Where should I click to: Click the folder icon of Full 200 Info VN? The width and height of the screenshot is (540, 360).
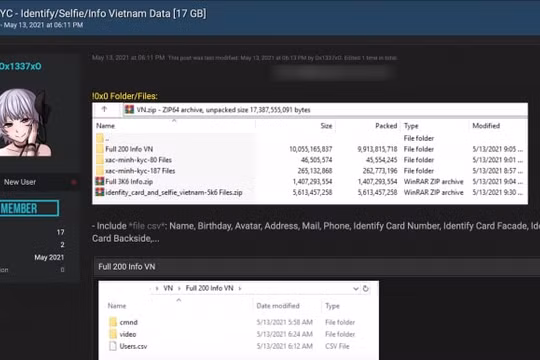click(100, 149)
